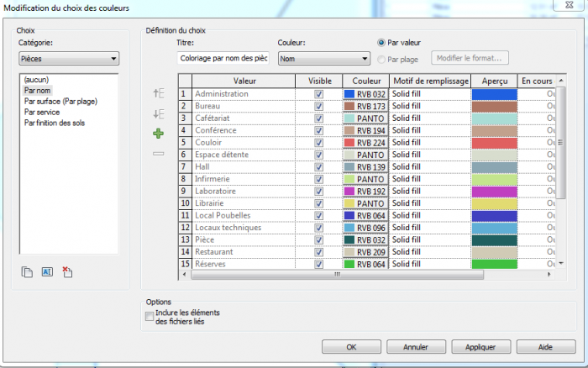Select Par service in the scheme list

point(43,112)
